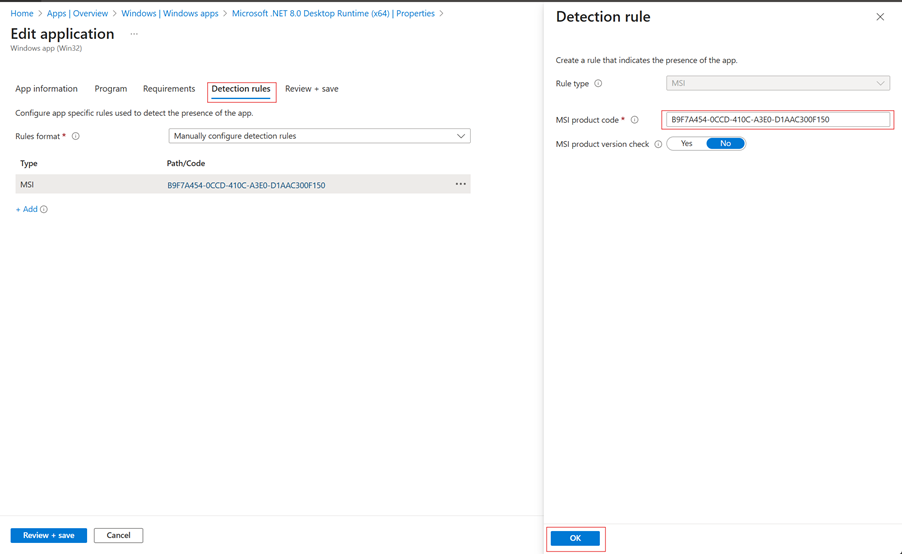Screen dimensions: 902x554
Task: Select the MSI type cell in rules table
Action: [x=27, y=185]
